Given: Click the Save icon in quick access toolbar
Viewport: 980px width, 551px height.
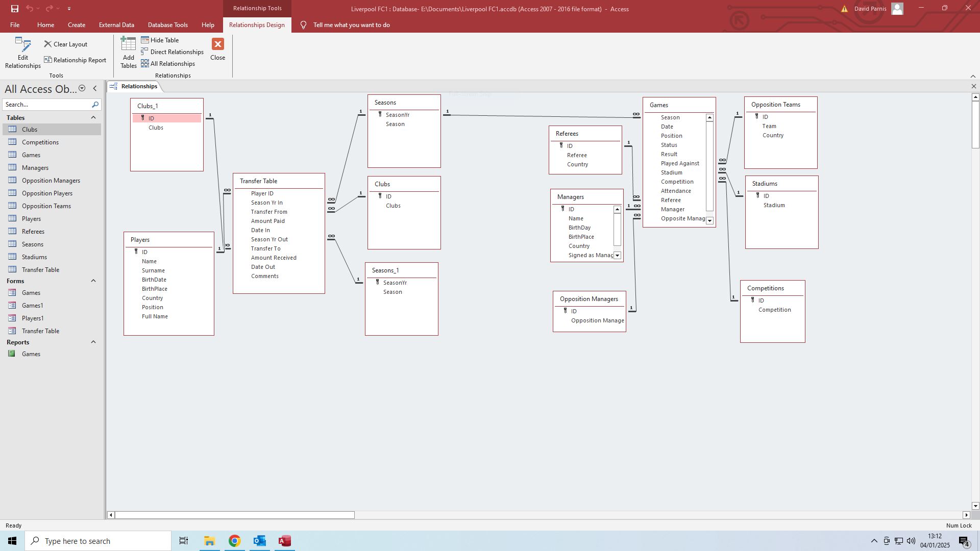Looking at the screenshot, I should 14,9.
